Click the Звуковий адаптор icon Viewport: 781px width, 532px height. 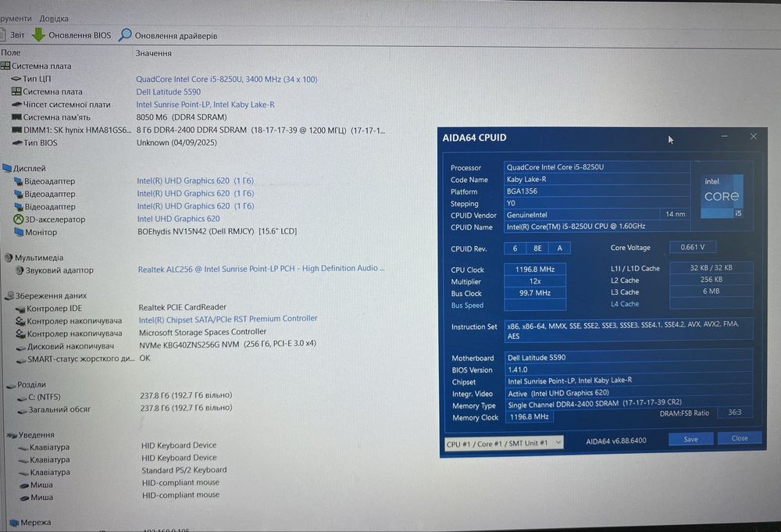[x=20, y=270]
